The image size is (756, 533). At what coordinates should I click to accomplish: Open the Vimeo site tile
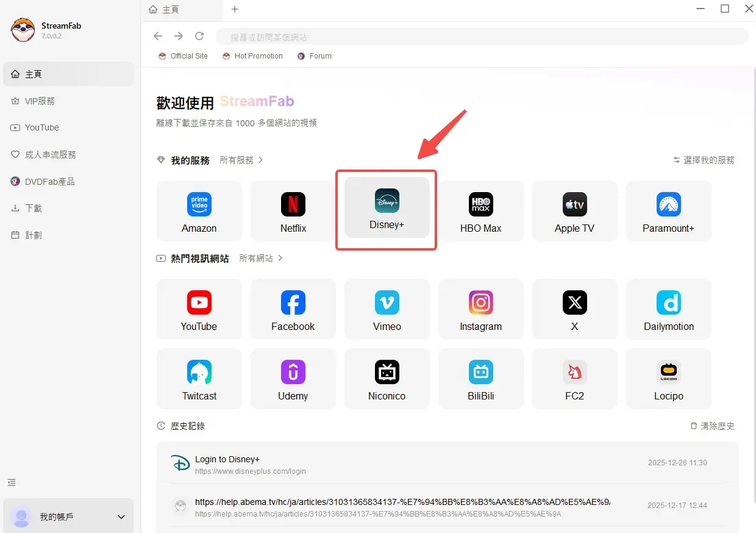[x=387, y=309]
